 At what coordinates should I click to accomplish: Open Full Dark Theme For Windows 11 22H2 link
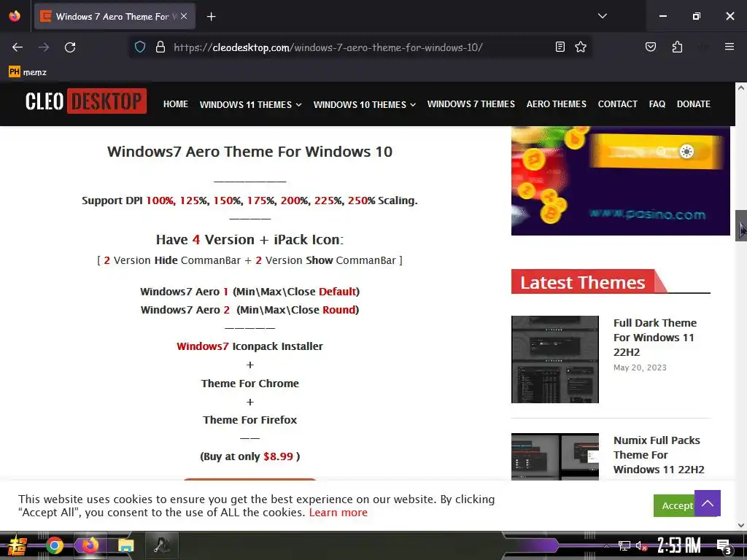pos(654,337)
